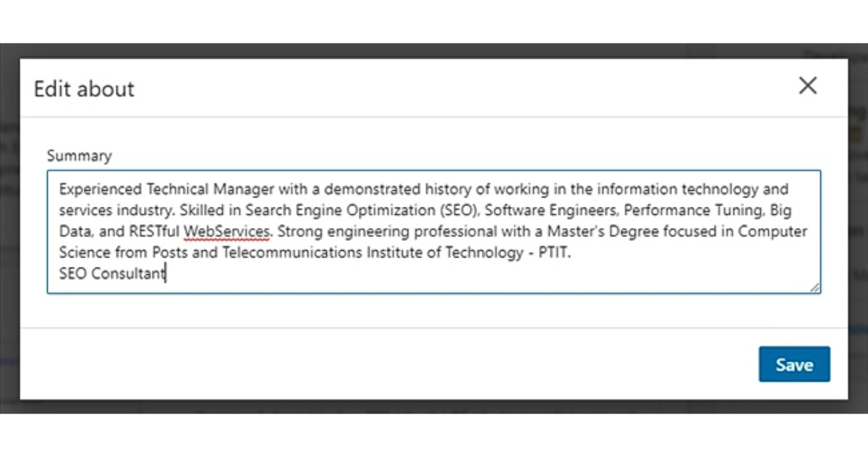
Task: Click the Edit about dialog title
Action: pyautogui.click(x=85, y=89)
